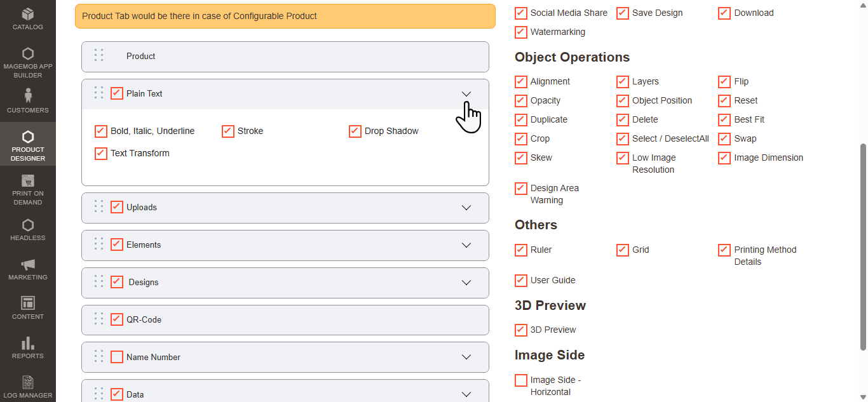Image resolution: width=868 pixels, height=402 pixels.
Task: Select Product Designer in sidebar
Action: 28,144
